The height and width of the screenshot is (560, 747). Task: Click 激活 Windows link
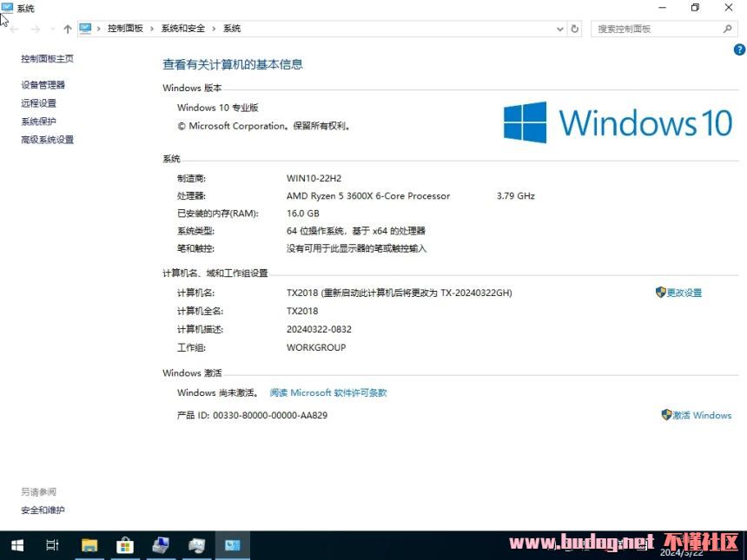tap(702, 415)
